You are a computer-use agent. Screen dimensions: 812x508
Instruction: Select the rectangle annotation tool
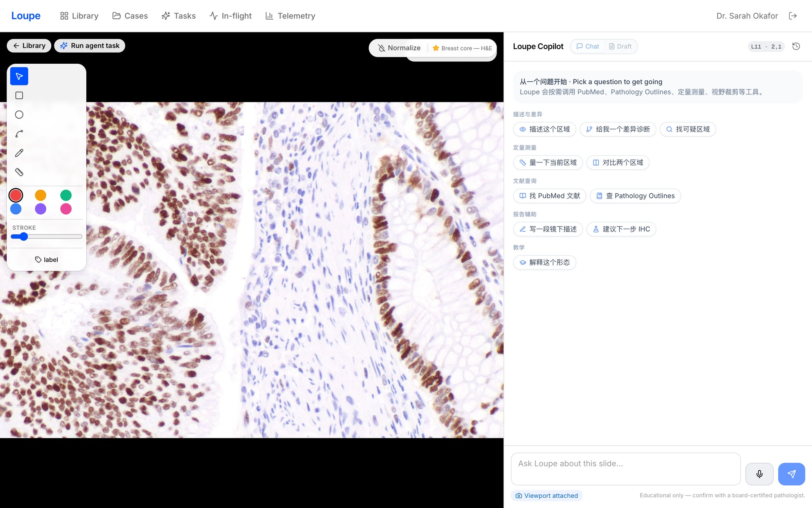click(19, 95)
